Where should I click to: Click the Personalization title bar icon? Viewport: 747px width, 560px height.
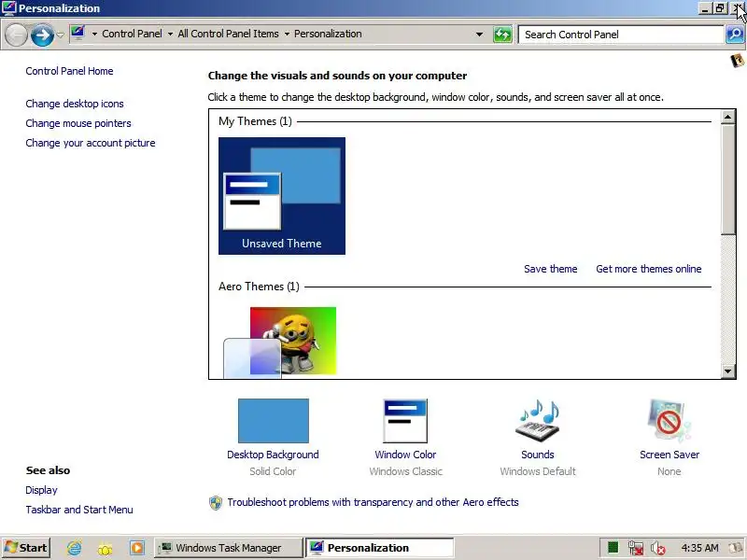[8, 8]
